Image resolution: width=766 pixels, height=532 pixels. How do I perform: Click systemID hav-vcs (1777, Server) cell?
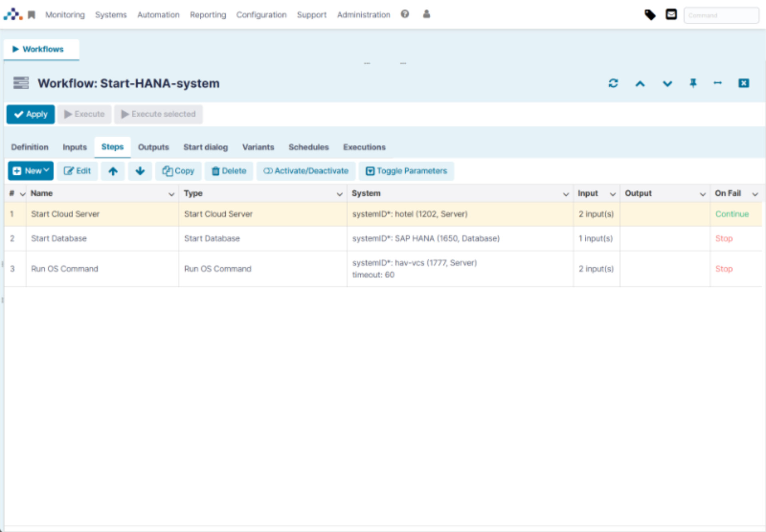[x=415, y=263]
